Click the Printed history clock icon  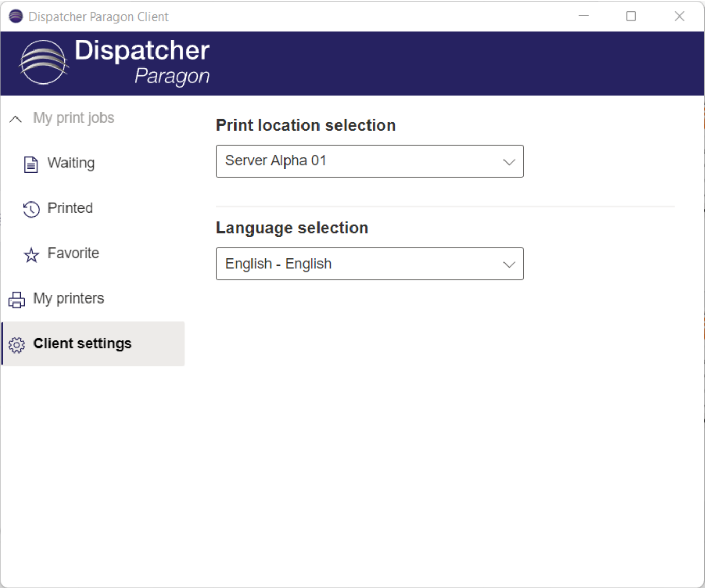pyautogui.click(x=31, y=209)
